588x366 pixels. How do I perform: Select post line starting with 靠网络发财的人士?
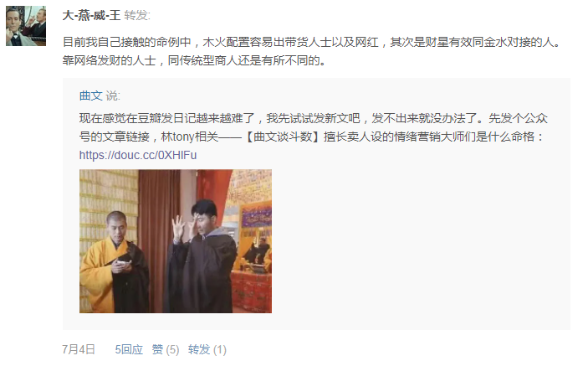pyautogui.click(x=194, y=60)
